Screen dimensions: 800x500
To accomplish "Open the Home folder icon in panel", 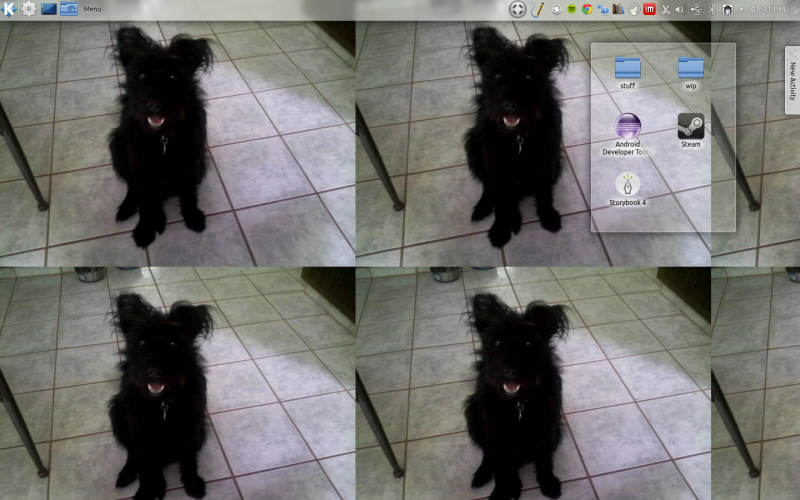I will click(x=69, y=9).
